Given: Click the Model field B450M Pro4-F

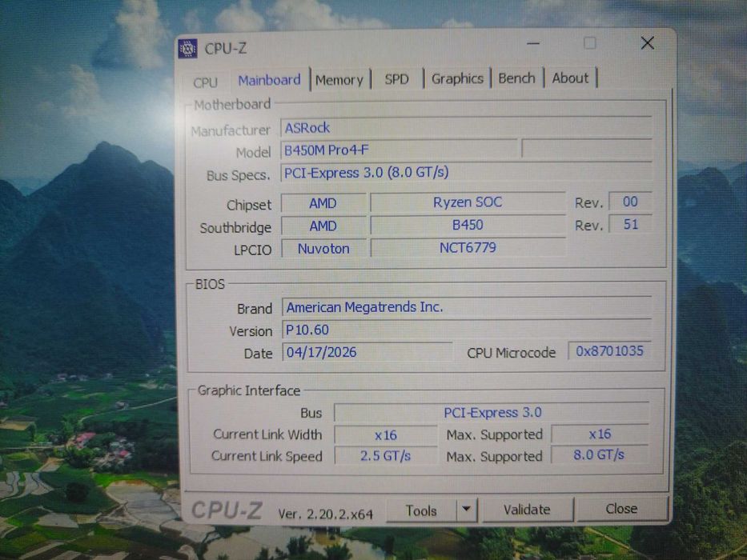Looking at the screenshot, I should click(399, 150).
